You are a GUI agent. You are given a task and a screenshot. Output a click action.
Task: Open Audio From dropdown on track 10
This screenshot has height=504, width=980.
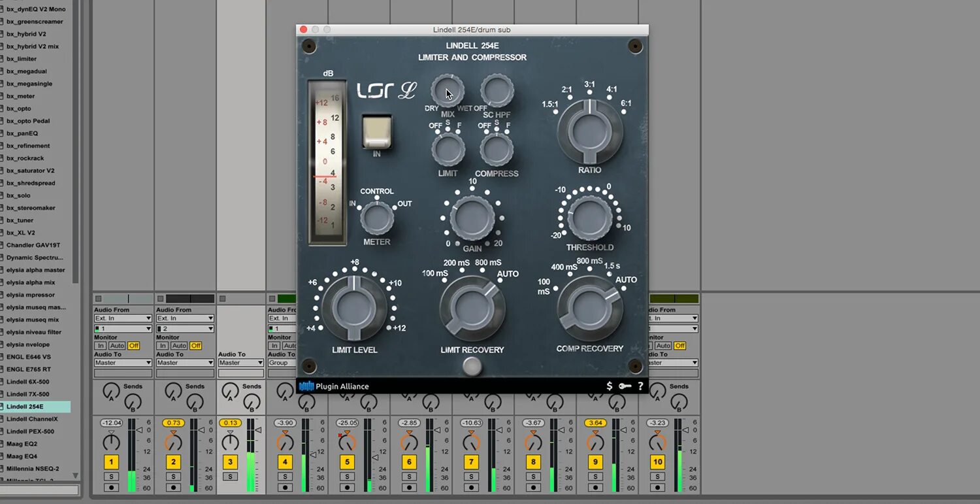coord(674,318)
